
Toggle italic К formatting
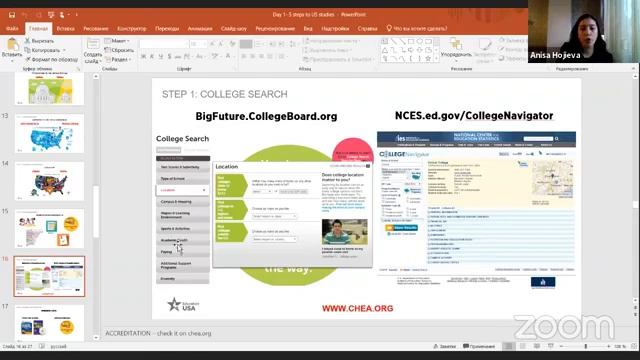point(152,56)
